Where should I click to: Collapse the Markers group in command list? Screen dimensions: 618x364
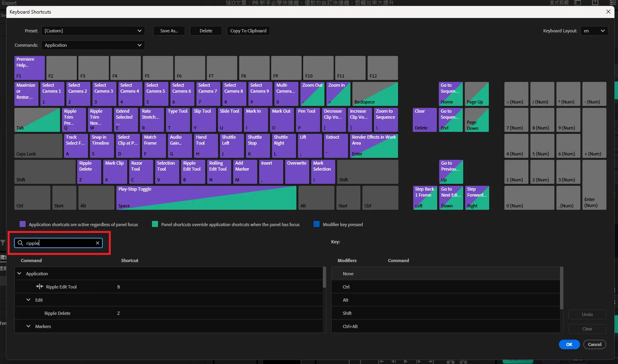pos(28,326)
